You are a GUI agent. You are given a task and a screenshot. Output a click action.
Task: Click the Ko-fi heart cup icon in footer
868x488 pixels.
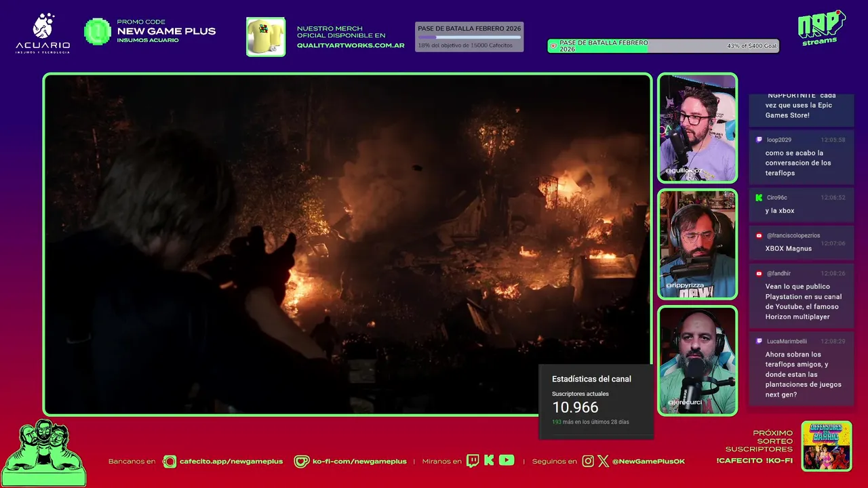301,461
